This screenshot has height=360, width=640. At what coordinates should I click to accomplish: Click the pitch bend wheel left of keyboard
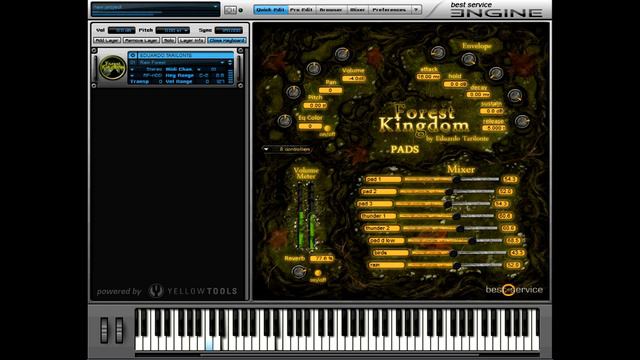pos(104,330)
